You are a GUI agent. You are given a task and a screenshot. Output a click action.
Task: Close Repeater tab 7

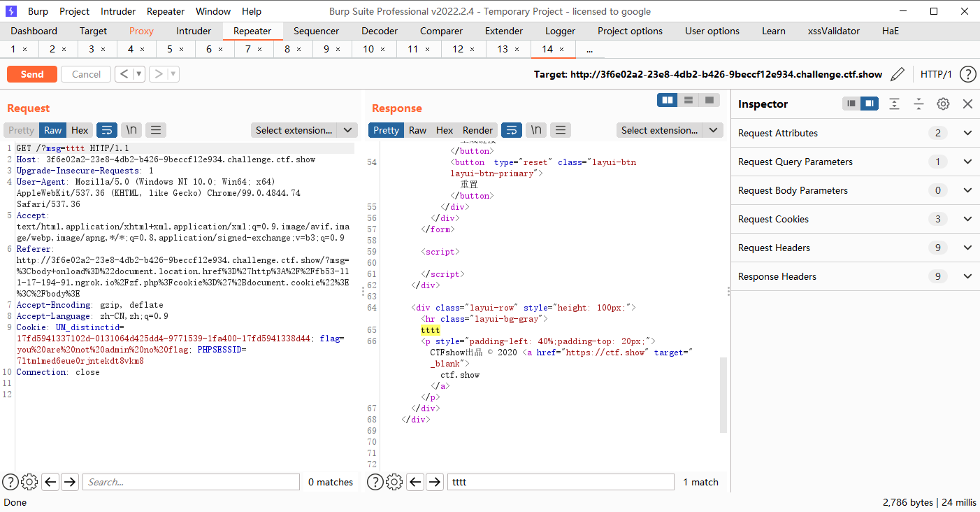point(259,50)
